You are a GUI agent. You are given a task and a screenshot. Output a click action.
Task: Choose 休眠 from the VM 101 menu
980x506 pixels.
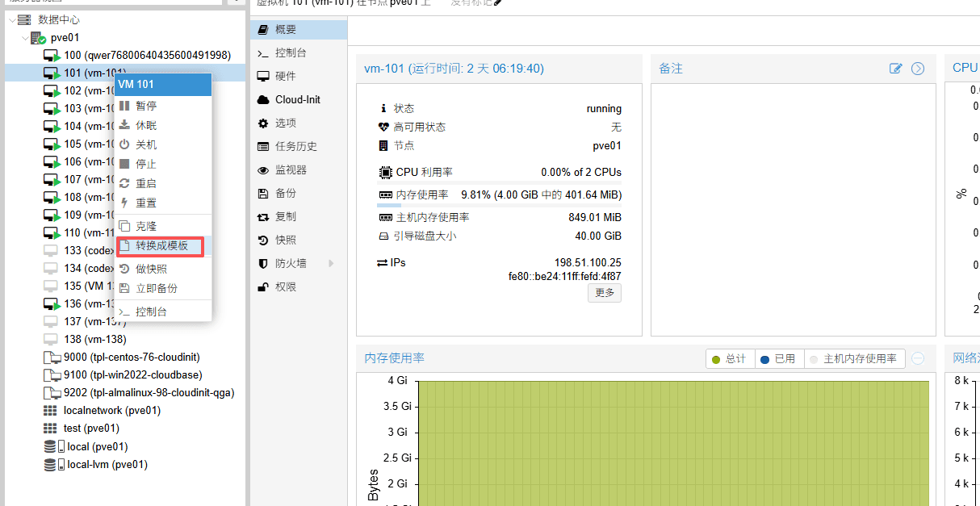coord(162,125)
